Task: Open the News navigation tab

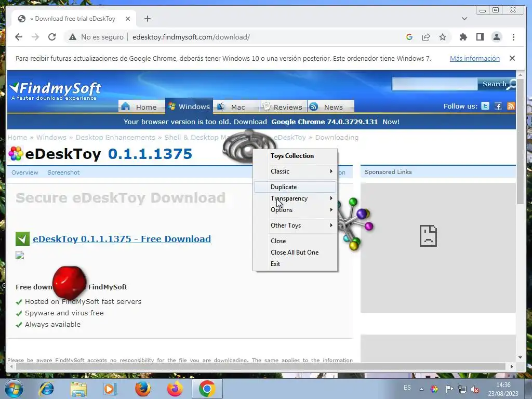Action: 331,107
